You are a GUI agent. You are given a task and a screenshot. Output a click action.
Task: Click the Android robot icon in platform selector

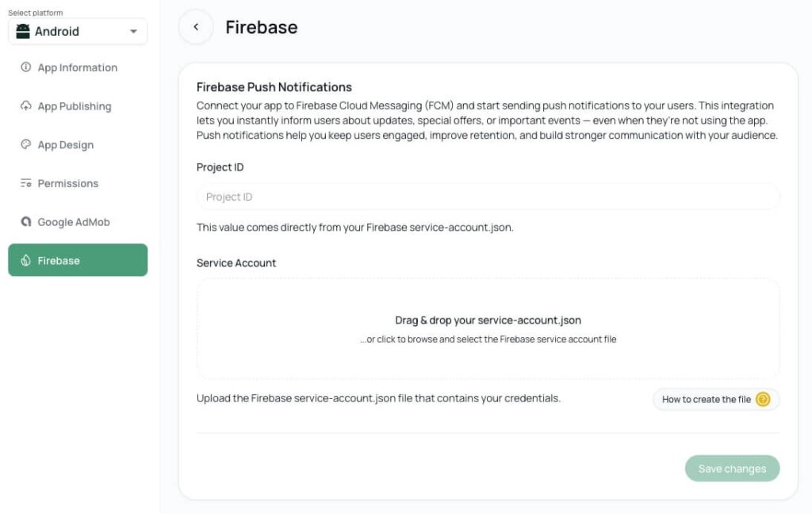[x=23, y=32]
